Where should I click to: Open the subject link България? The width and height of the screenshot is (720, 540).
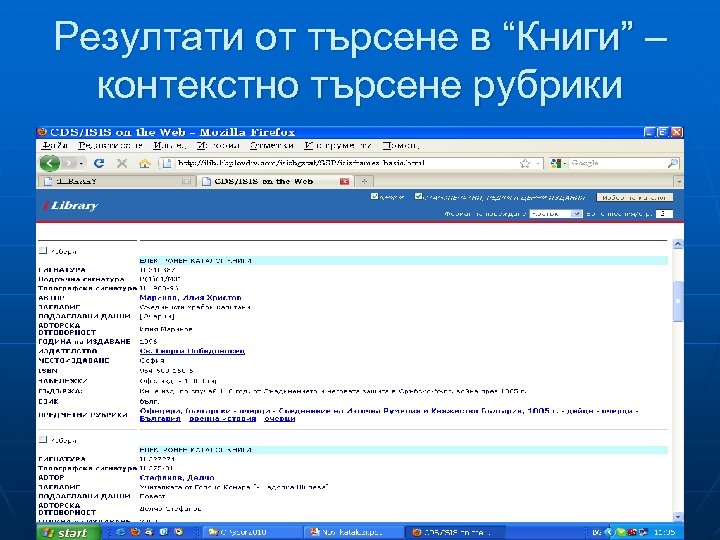click(x=160, y=419)
